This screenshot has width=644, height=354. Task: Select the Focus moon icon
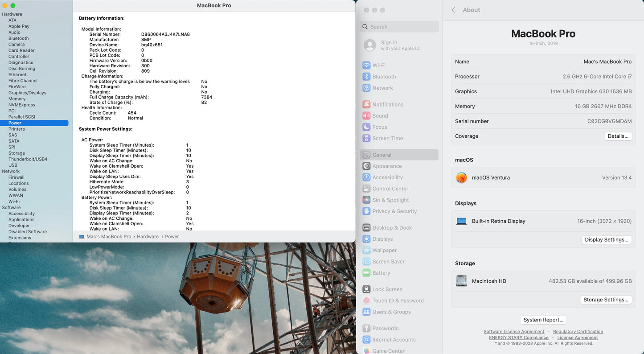click(366, 127)
